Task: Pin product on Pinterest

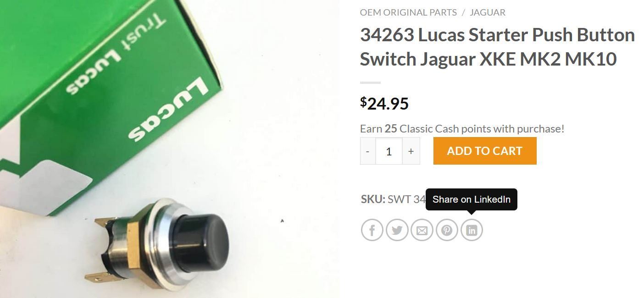Action: [447, 230]
